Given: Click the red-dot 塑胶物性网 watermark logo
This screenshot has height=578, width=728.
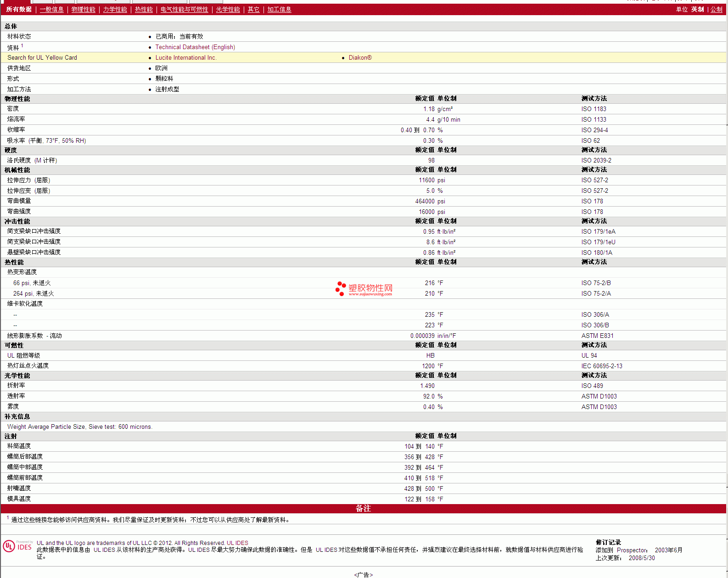Looking at the screenshot, I should [x=364, y=289].
